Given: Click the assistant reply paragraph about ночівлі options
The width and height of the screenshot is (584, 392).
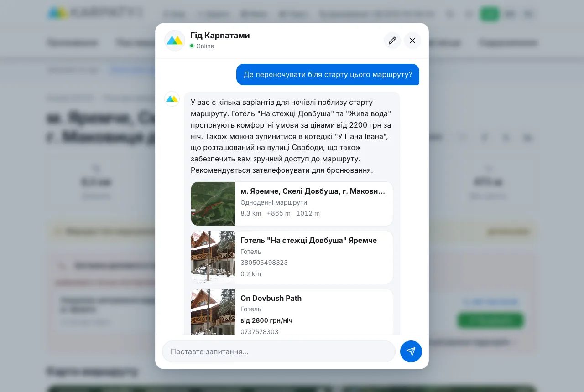Looking at the screenshot, I should [x=291, y=136].
